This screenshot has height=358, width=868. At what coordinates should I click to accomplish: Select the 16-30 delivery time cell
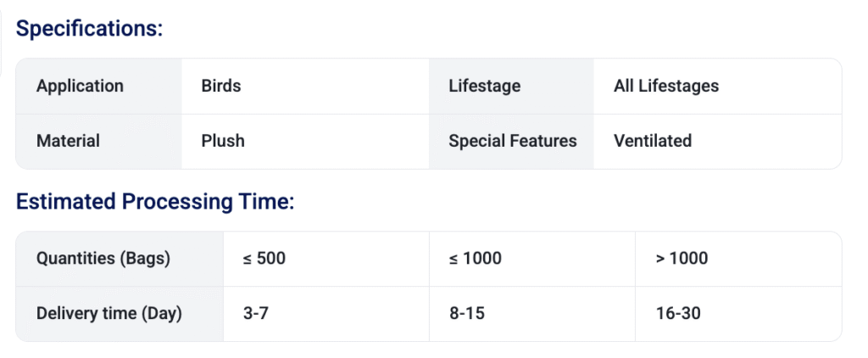point(677,313)
